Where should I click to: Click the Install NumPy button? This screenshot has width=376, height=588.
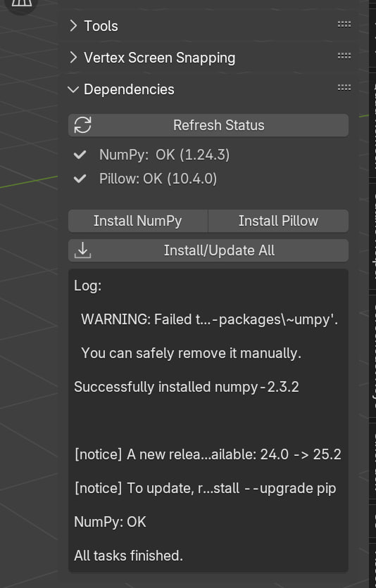[138, 221]
